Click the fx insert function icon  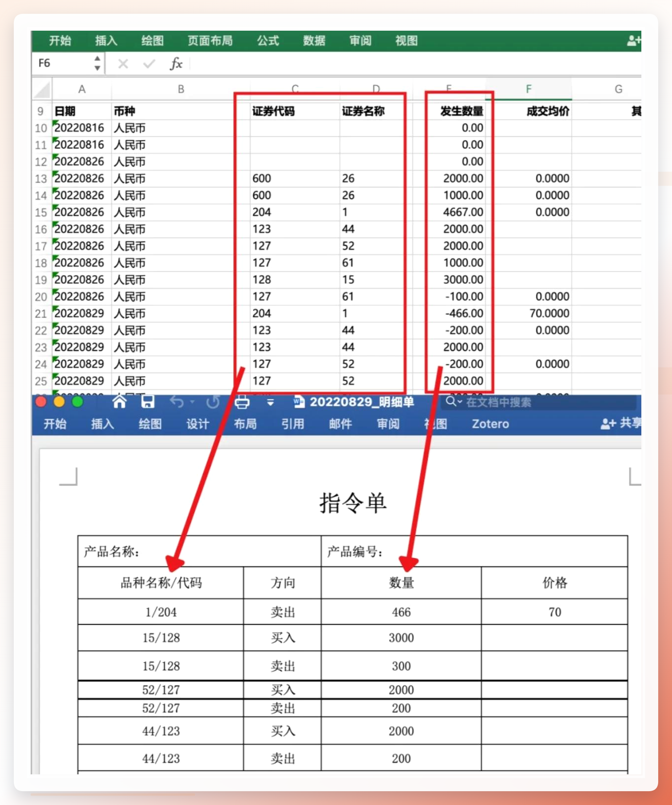(x=176, y=64)
